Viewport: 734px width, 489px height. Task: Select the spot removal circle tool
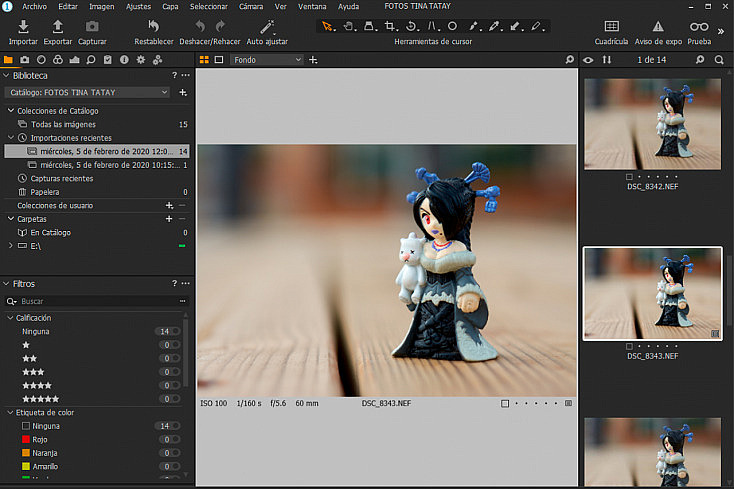[452, 26]
